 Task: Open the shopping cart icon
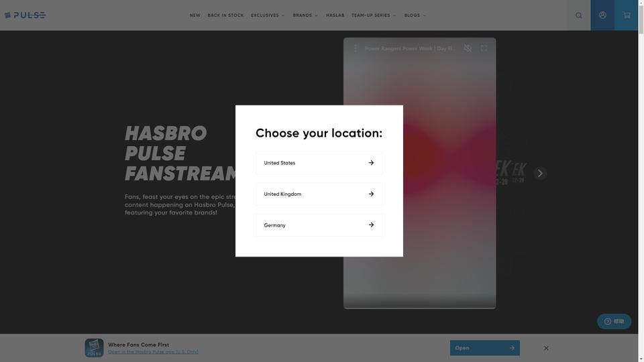click(627, 15)
